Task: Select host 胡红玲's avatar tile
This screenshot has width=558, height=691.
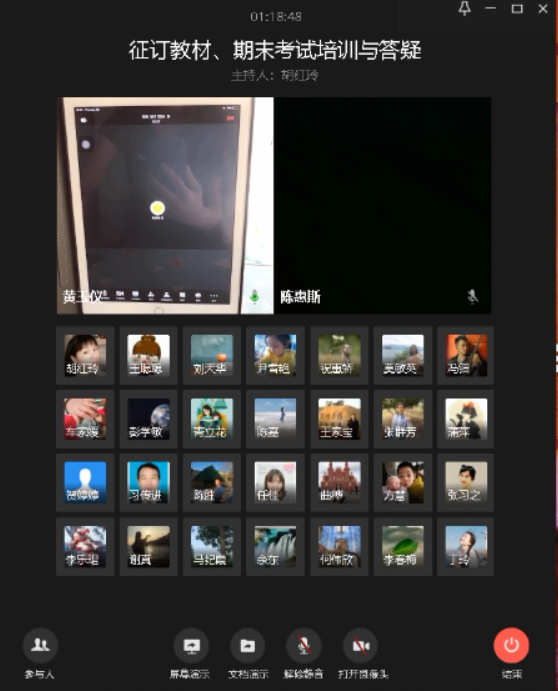Action: coord(85,355)
